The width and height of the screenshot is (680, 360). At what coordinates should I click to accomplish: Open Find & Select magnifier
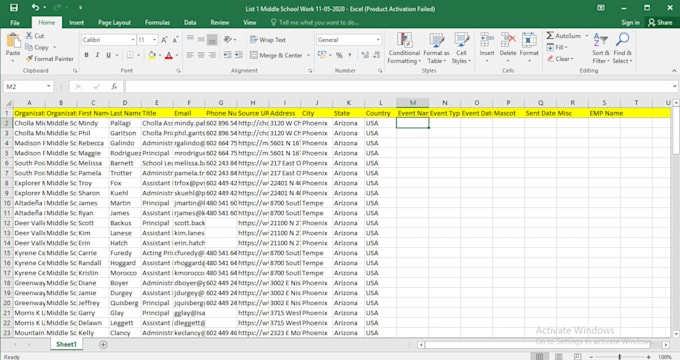622,49
